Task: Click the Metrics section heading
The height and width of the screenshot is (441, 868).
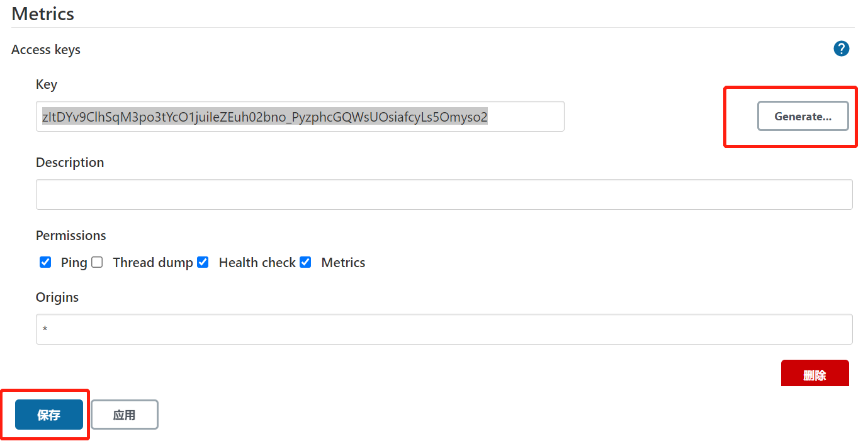Action: pyautogui.click(x=43, y=13)
